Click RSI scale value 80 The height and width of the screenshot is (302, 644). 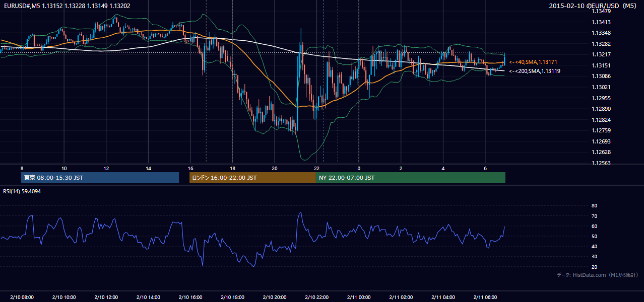coord(594,206)
